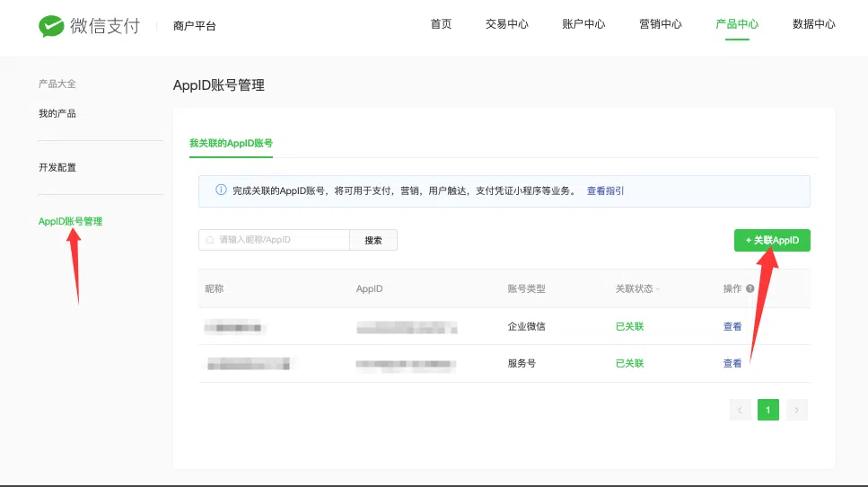
Task: View details for the 企业微信 account
Action: [732, 326]
